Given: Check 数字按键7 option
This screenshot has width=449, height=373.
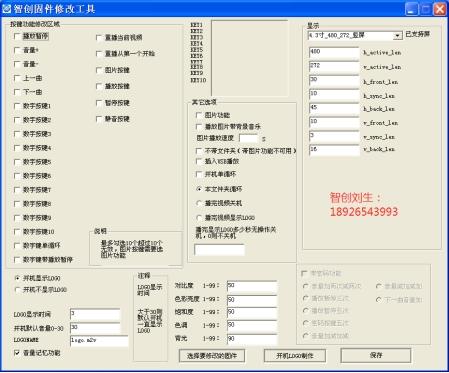Looking at the screenshot, I should (x=17, y=190).
